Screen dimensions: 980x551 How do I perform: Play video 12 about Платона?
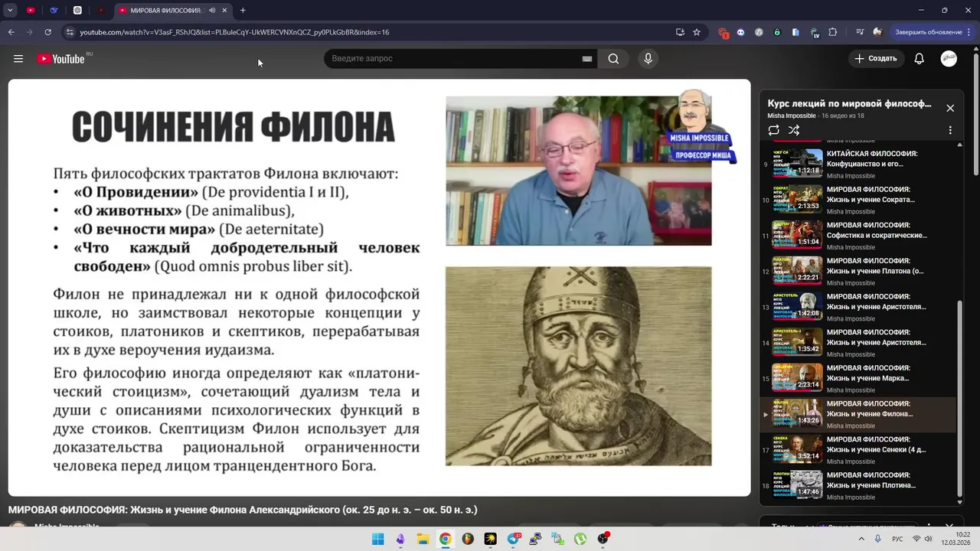coord(857,271)
